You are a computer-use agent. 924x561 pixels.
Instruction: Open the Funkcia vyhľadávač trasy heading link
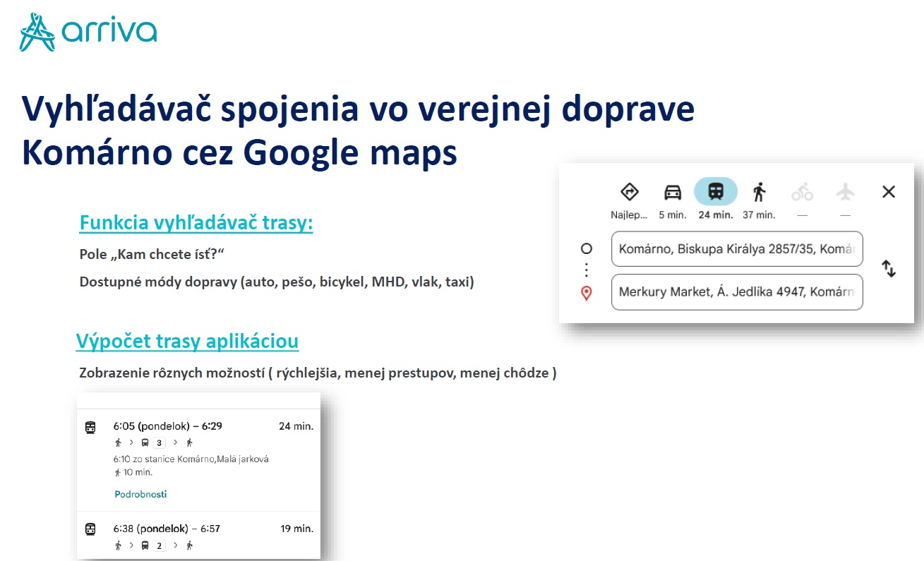196,224
